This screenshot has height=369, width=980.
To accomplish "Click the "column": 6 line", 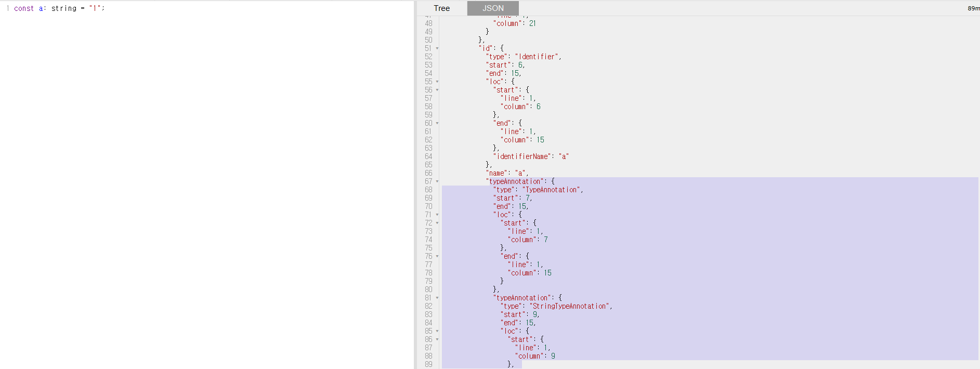I will 520,107.
